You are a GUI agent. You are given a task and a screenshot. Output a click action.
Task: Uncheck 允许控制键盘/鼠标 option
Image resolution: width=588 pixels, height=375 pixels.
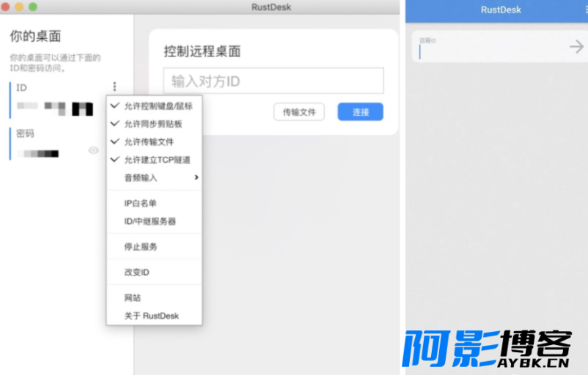[x=155, y=106]
